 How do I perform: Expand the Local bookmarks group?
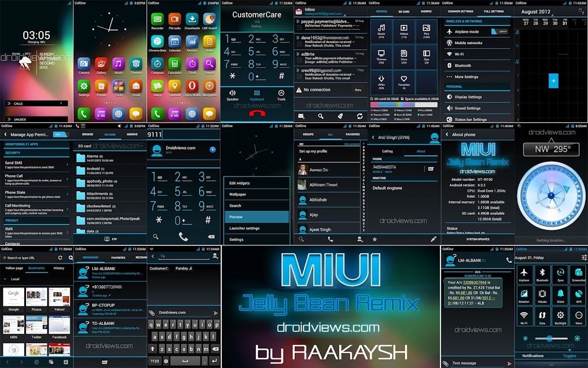pos(5,279)
